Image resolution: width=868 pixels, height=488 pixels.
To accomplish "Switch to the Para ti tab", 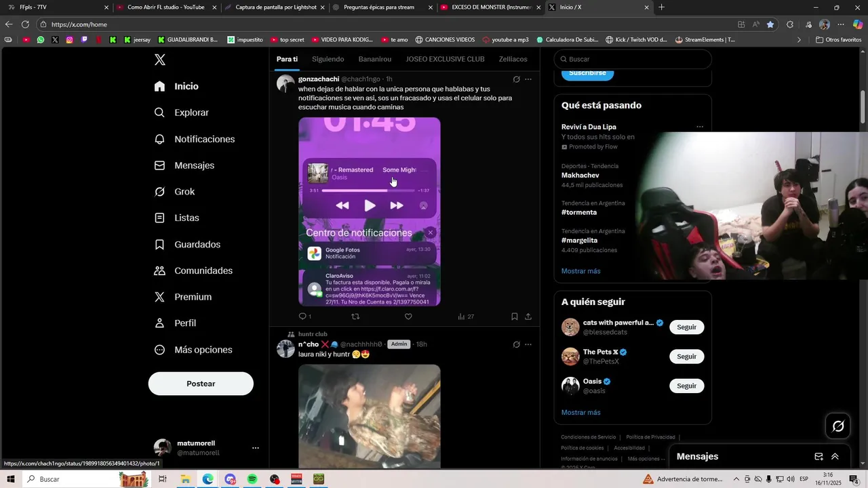I will pos(287,59).
